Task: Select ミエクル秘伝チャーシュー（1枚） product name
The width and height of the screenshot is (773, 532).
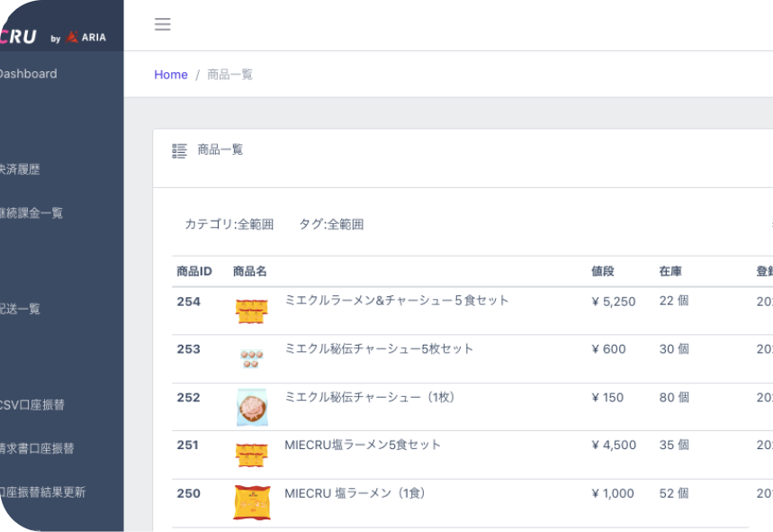Action: tap(369, 397)
